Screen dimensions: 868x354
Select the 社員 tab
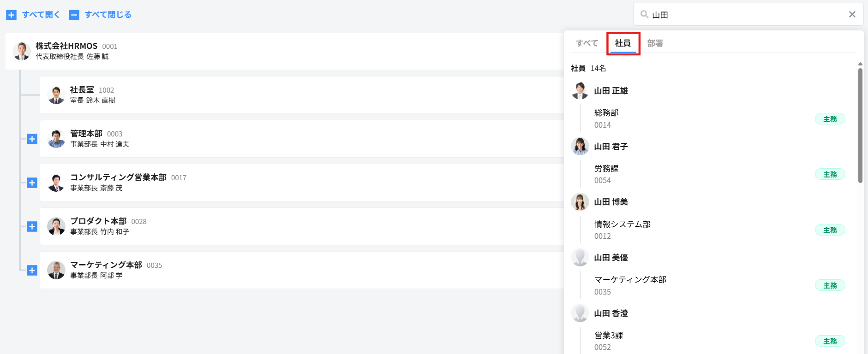tap(623, 43)
